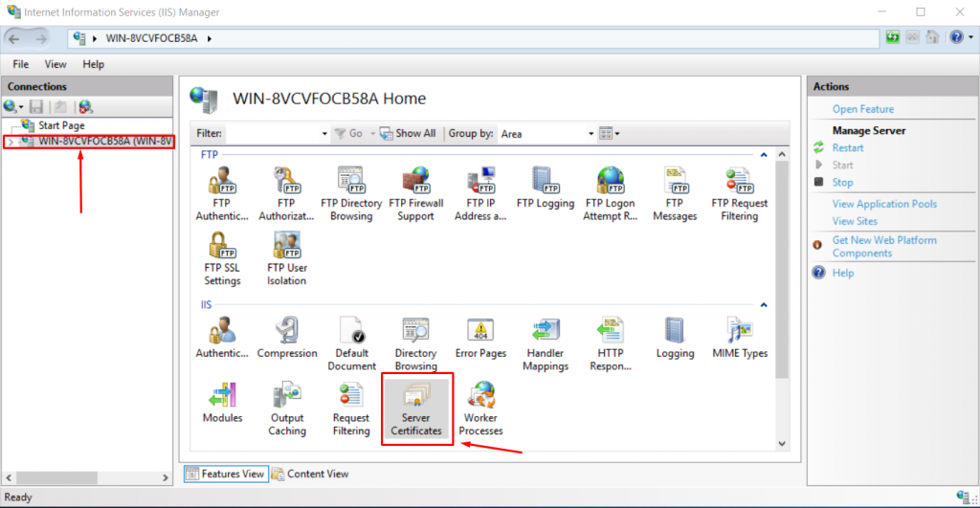Viewport: 980px width, 508px height.
Task: Open the MIME Types feature
Action: click(x=740, y=338)
